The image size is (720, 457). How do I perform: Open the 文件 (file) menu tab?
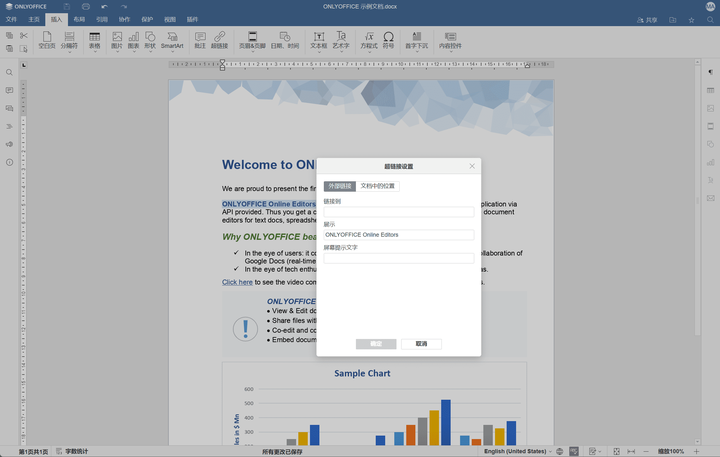[12, 19]
